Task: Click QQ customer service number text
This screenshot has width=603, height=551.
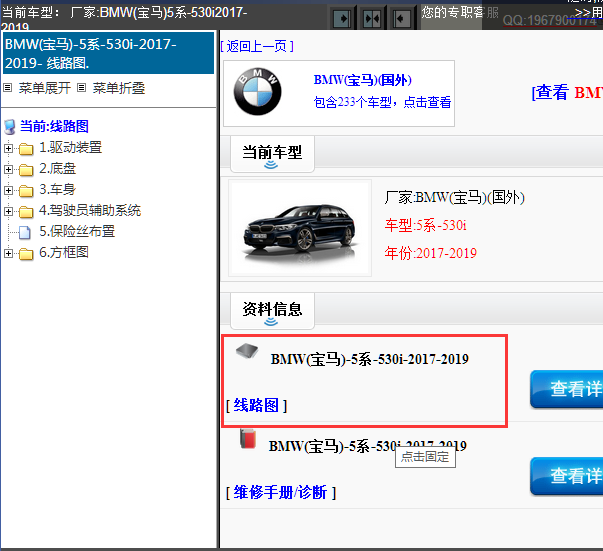Action: pyautogui.click(x=550, y=21)
